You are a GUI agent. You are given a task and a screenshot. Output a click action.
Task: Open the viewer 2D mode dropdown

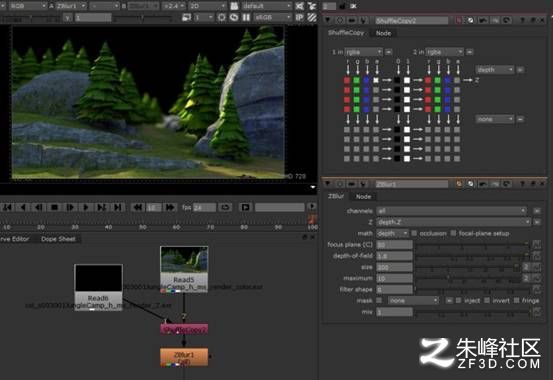[x=207, y=6]
